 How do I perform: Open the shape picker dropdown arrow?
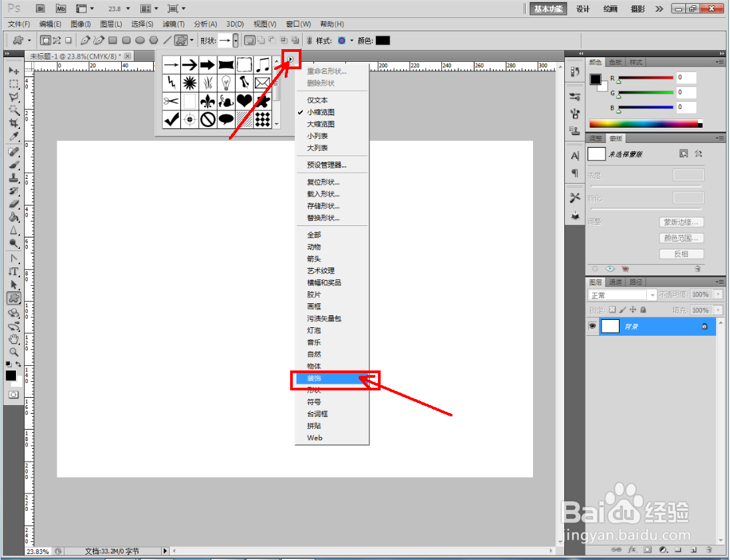[236, 41]
